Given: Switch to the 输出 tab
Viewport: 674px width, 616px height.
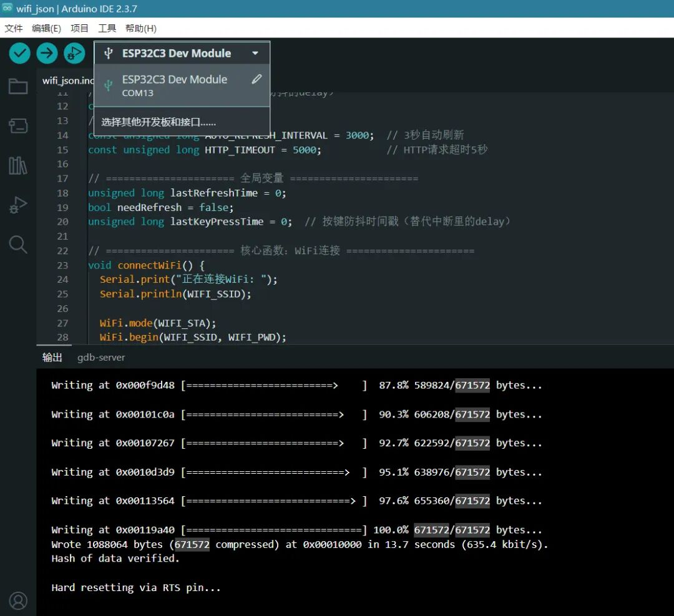Looking at the screenshot, I should point(52,357).
